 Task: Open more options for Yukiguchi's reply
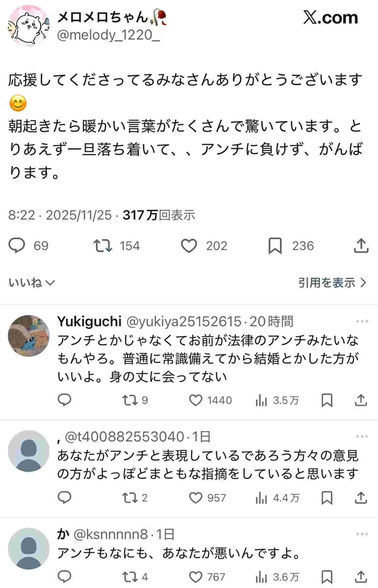(x=362, y=321)
